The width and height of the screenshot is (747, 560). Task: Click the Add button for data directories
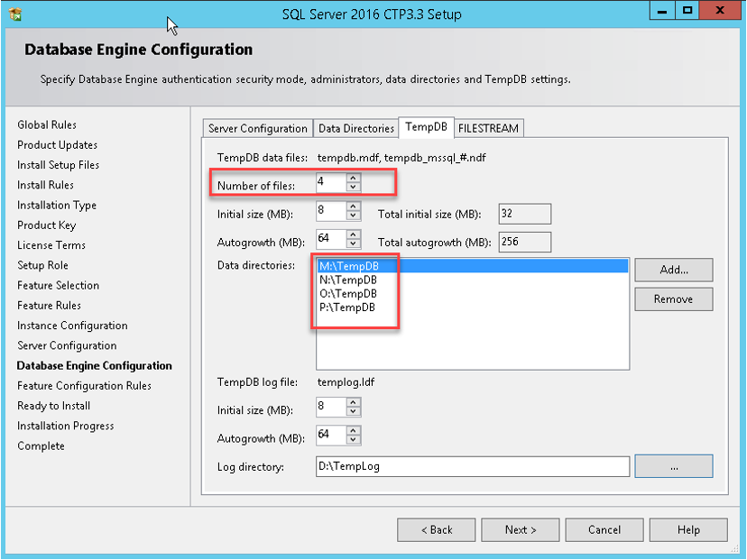(673, 270)
